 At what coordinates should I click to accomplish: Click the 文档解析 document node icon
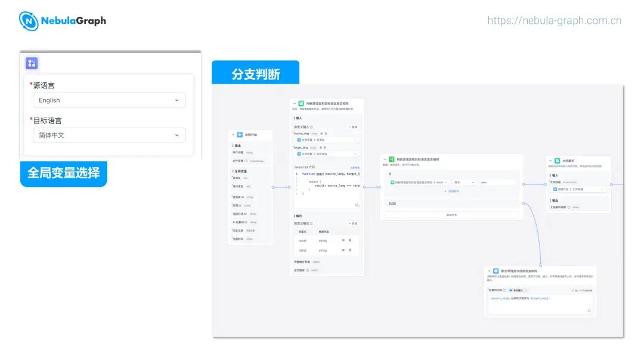tap(558, 161)
